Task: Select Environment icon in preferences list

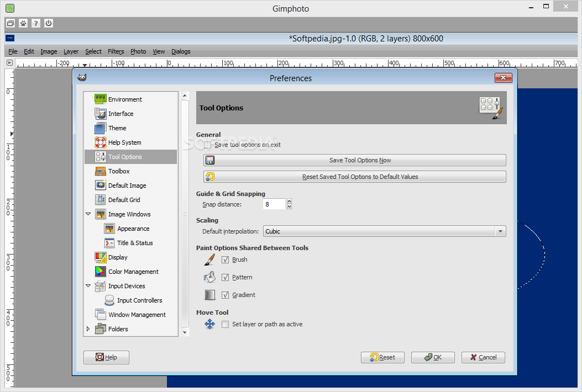Action: (x=101, y=99)
